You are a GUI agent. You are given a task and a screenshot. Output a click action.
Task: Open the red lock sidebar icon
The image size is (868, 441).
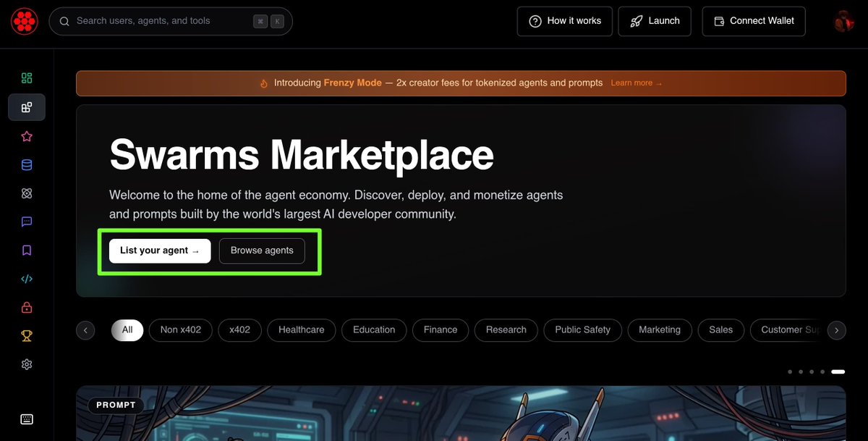pos(27,308)
